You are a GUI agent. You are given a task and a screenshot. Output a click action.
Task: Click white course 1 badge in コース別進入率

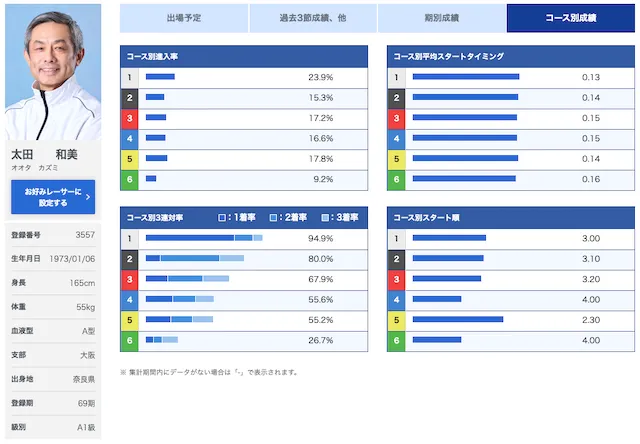tap(129, 78)
